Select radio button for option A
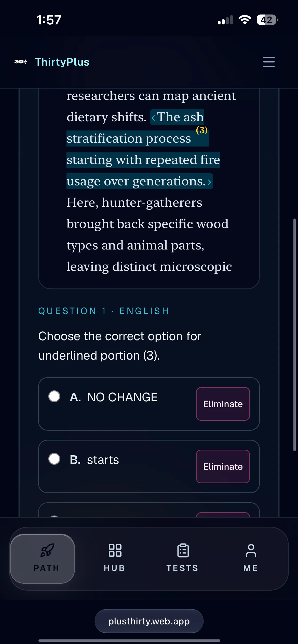This screenshot has width=298, height=644. click(54, 396)
